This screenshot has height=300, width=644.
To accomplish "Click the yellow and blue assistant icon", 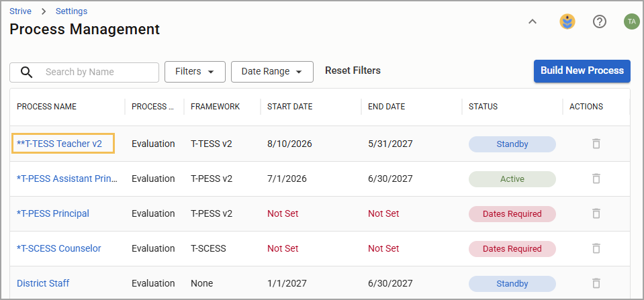I will 567,21.
